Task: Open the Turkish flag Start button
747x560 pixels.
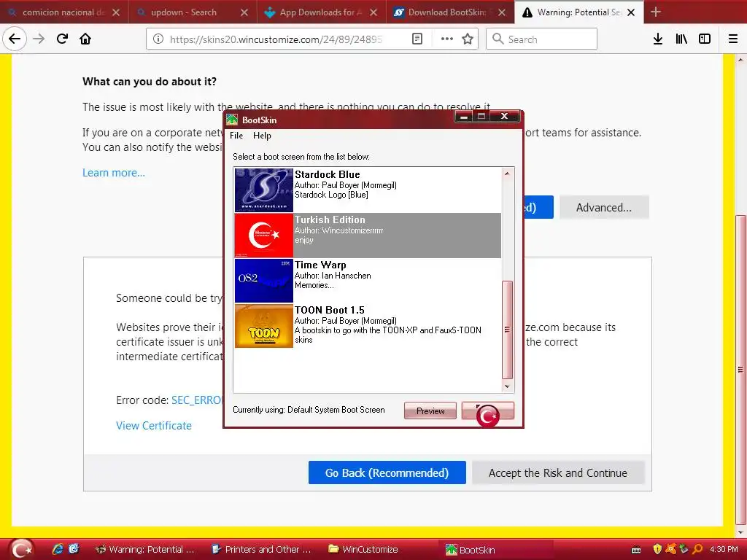Action: point(21,549)
